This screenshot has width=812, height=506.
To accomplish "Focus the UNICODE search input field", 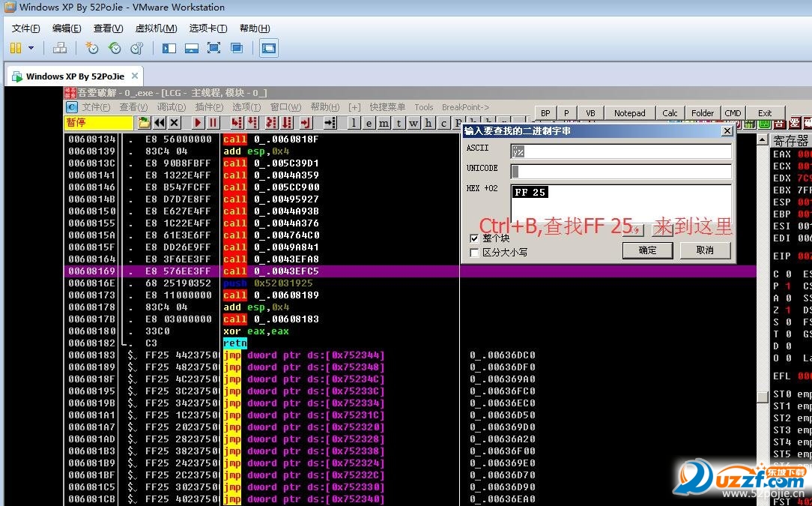I will [621, 172].
